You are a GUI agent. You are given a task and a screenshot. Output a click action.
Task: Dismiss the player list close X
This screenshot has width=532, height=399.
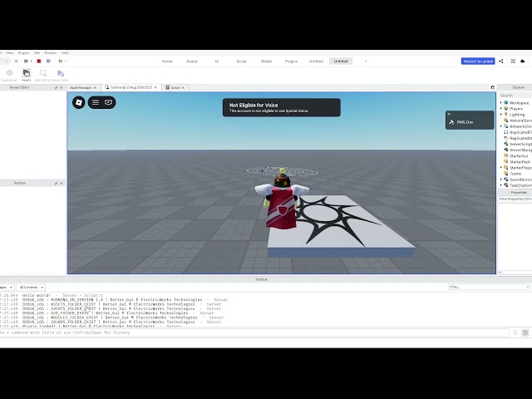point(449,115)
